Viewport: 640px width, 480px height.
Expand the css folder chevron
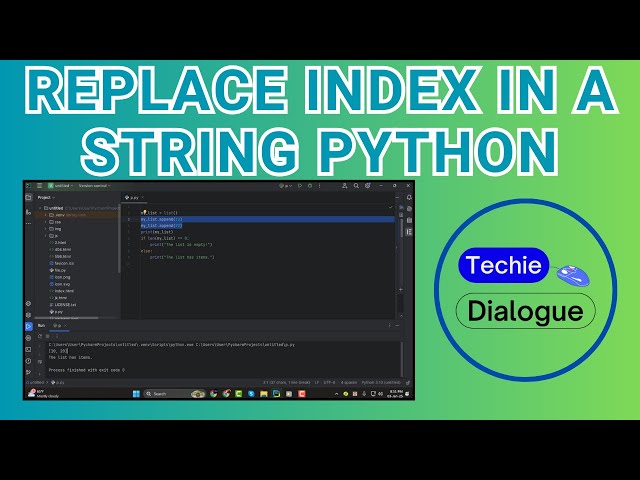click(46, 222)
